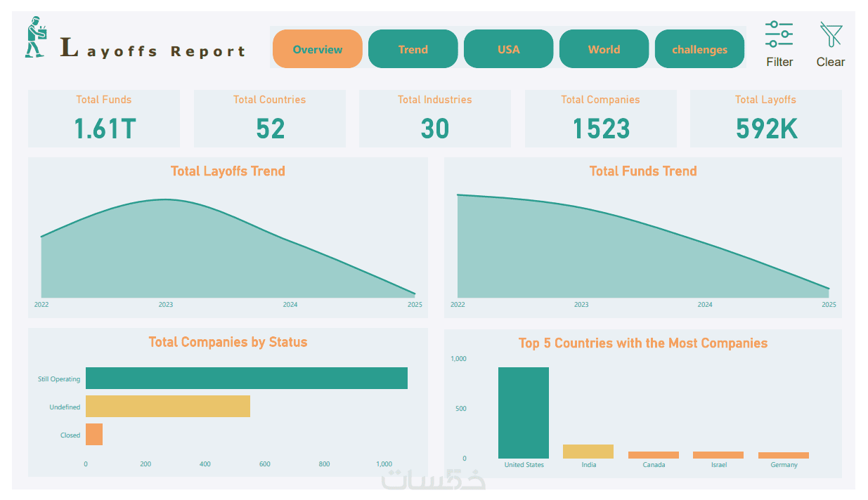Select the Closed status bar
Screen dimensions: 868x500
[x=94, y=435]
